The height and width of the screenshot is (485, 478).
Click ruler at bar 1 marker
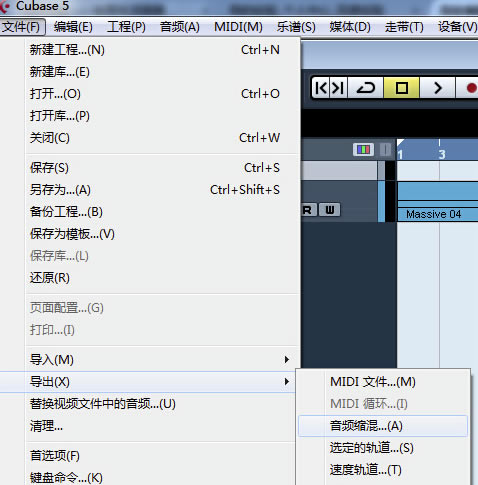coord(400,154)
